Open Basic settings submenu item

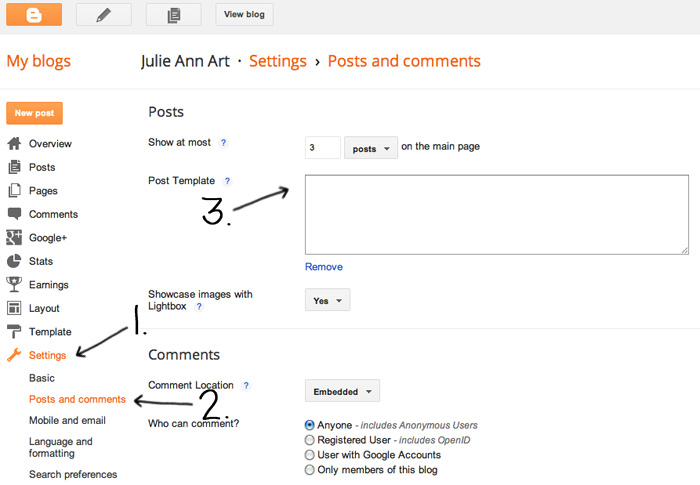point(42,378)
